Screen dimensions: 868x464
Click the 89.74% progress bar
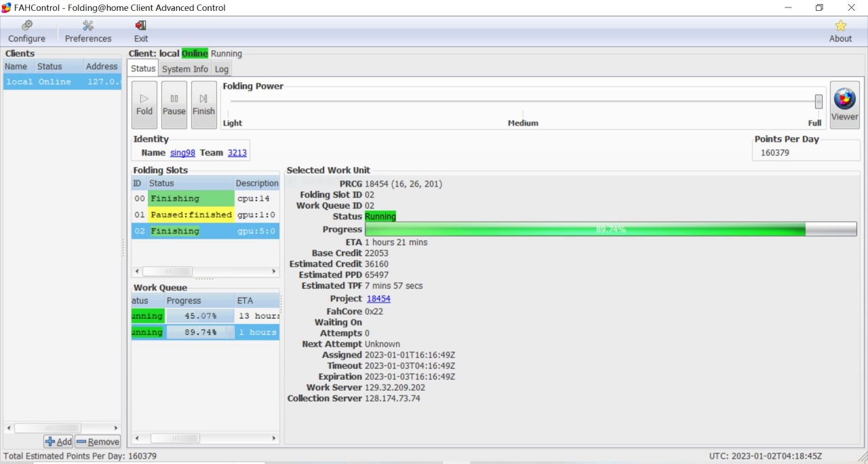coord(611,229)
